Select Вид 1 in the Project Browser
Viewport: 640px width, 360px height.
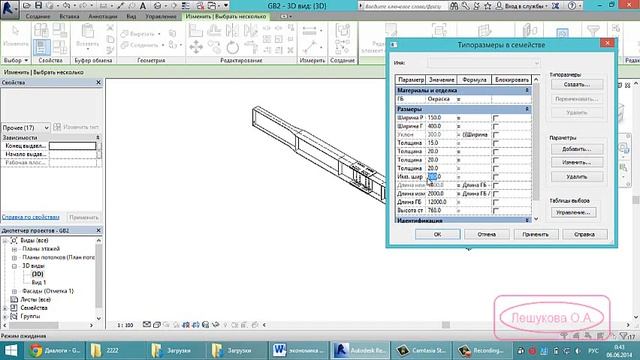tap(39, 282)
